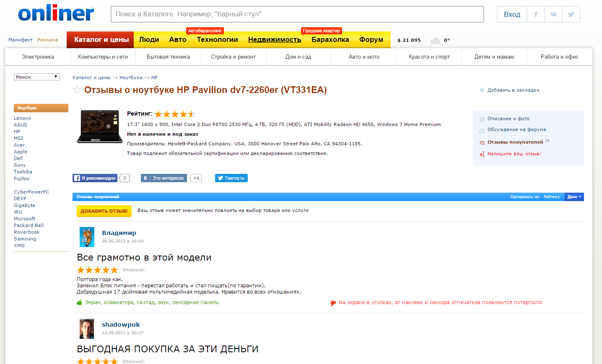Open the HP Pavilion laptop product image
The image size is (602, 364).
[99, 126]
